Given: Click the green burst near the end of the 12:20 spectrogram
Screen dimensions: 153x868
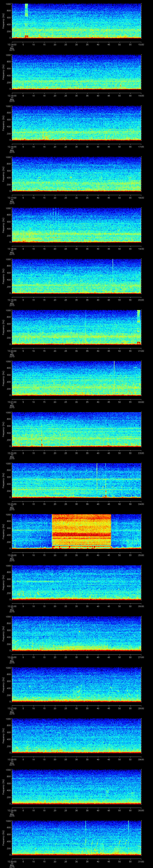Looking at the screenshot, I should click(139, 317).
